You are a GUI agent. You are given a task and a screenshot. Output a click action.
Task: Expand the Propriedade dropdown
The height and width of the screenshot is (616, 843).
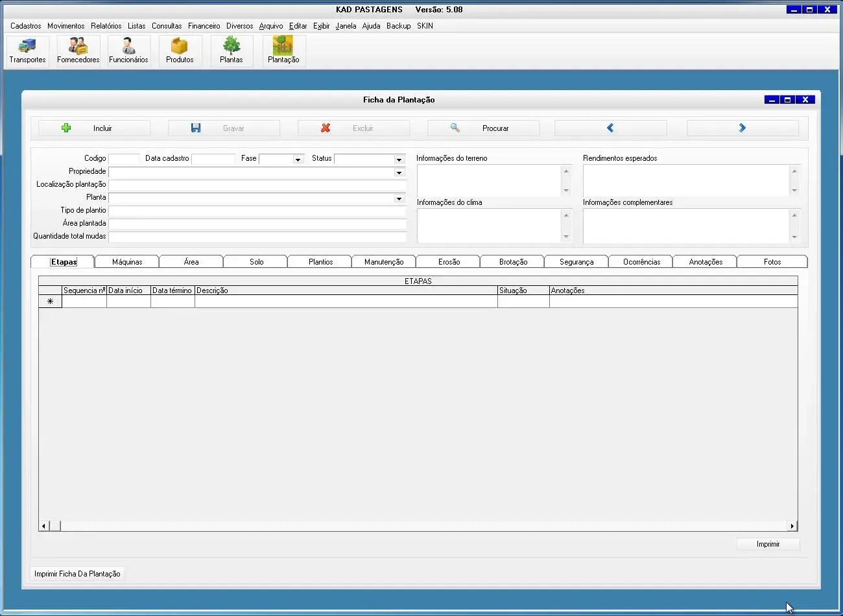pos(399,172)
